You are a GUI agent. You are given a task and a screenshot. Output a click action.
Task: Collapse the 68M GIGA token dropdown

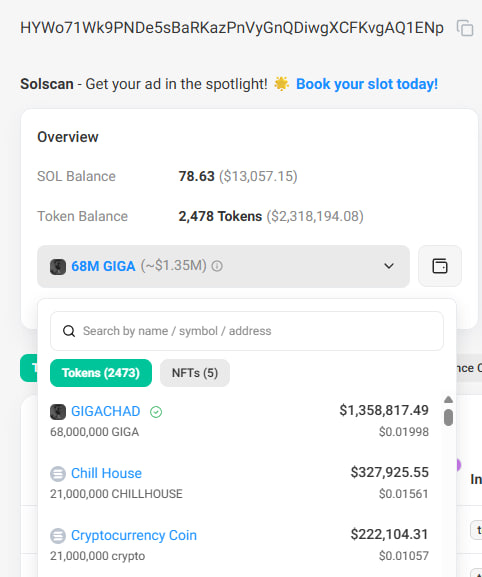coord(223,266)
